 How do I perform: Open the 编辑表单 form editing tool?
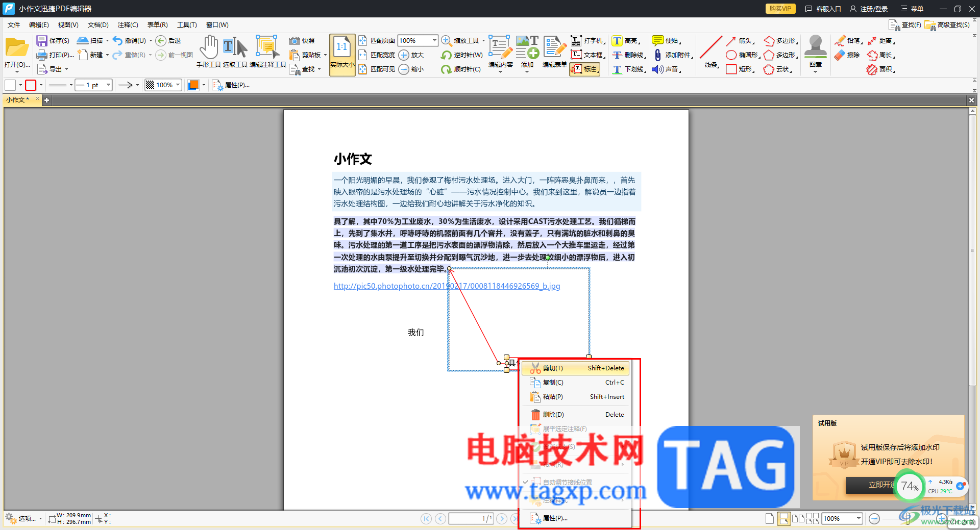click(554, 52)
